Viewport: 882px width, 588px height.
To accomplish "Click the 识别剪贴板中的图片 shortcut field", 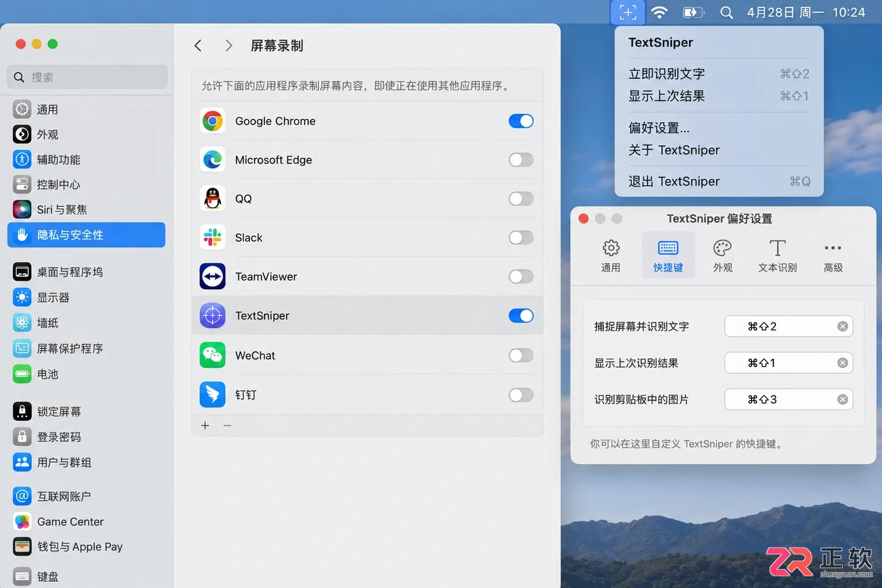I will [x=789, y=399].
